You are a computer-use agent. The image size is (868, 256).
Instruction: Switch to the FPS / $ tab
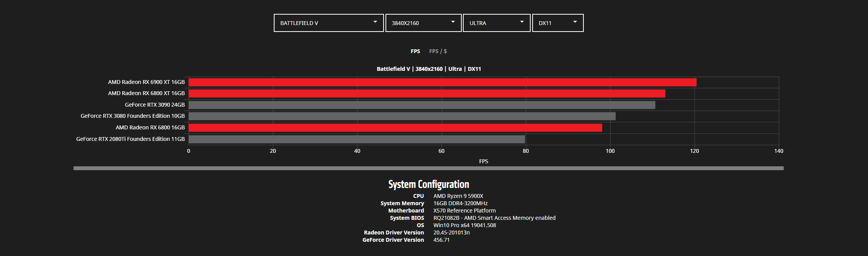coord(438,51)
